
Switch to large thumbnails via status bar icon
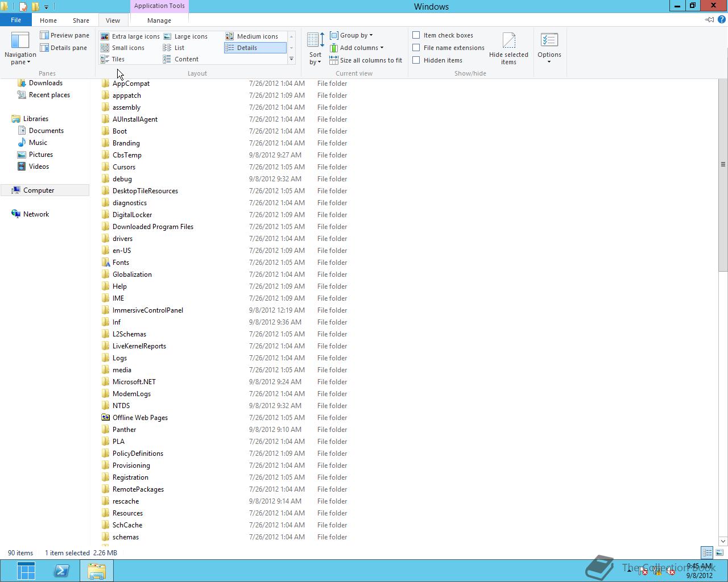coord(719,552)
